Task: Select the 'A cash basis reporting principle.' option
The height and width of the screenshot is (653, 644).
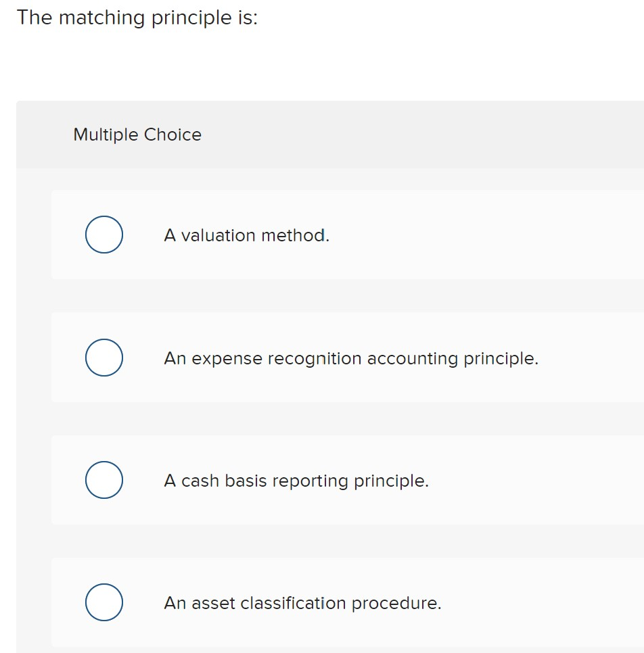Action: click(x=296, y=481)
